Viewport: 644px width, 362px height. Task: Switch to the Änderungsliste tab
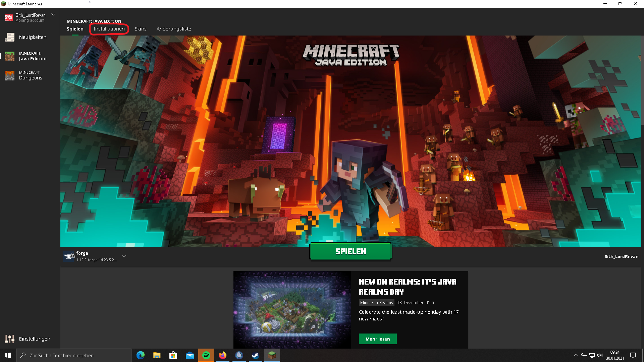click(x=174, y=29)
